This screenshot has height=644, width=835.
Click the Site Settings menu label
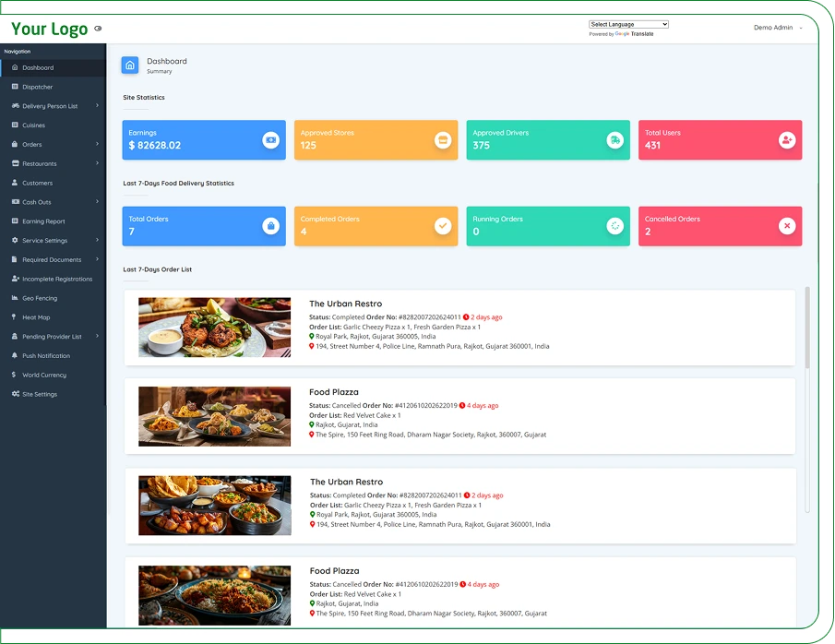pyautogui.click(x=40, y=394)
